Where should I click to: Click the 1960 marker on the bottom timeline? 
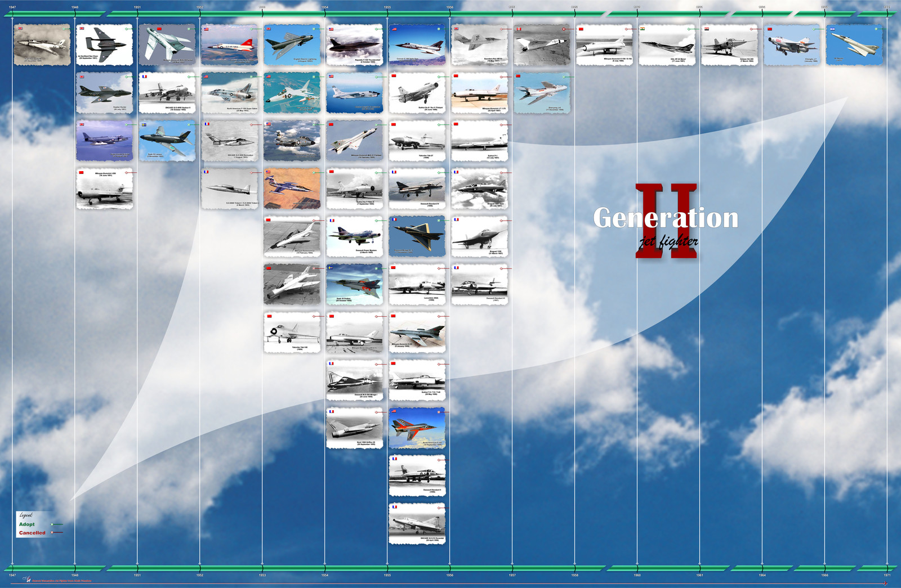(637, 575)
